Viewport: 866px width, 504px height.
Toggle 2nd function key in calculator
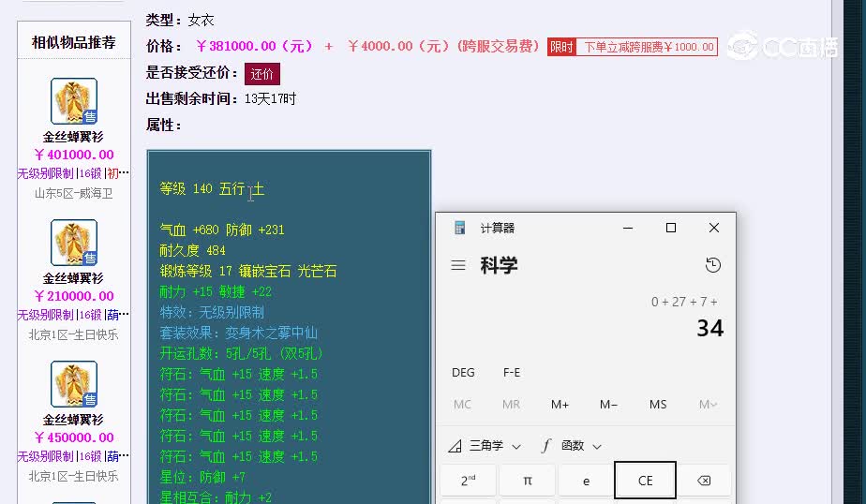[468, 481]
